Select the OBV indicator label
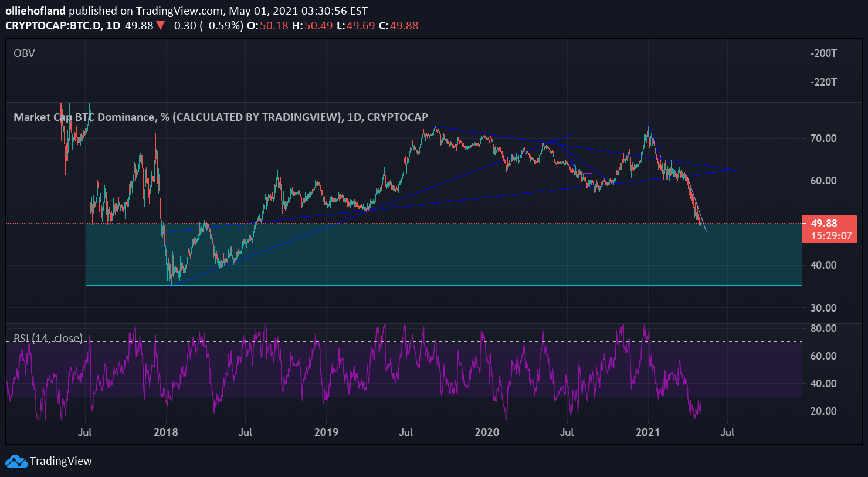 pos(23,53)
